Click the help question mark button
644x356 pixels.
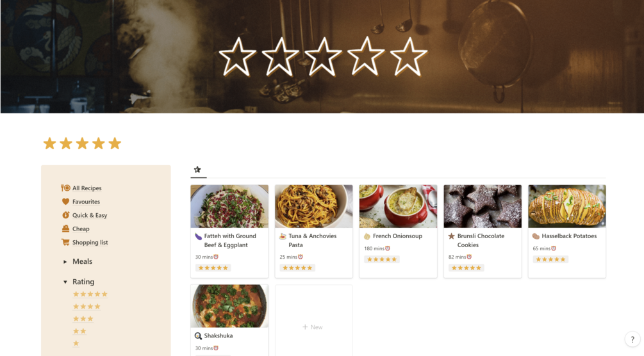tap(632, 339)
